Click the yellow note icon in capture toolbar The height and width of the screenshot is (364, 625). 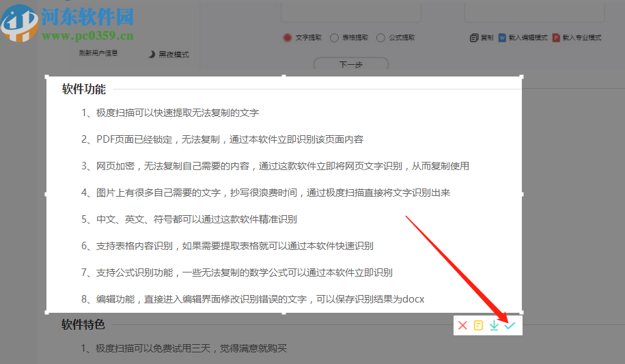pos(478,325)
